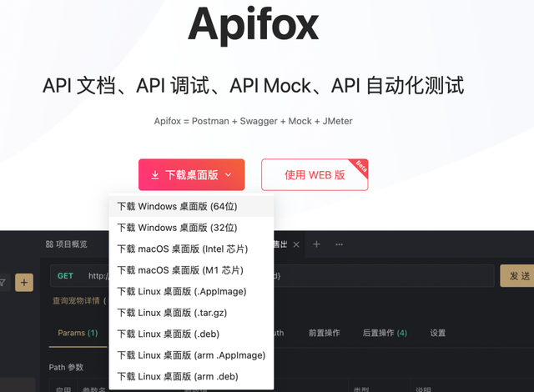
Task: Open the tab bar more options ellipsis
Action: pos(339,244)
